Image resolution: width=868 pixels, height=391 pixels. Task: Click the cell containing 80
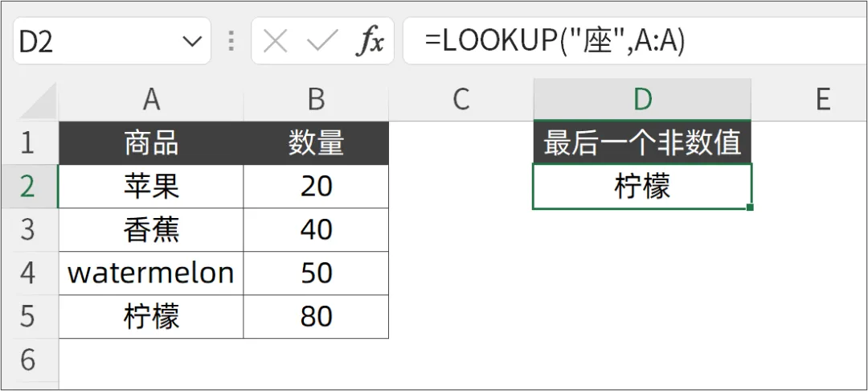(x=316, y=317)
